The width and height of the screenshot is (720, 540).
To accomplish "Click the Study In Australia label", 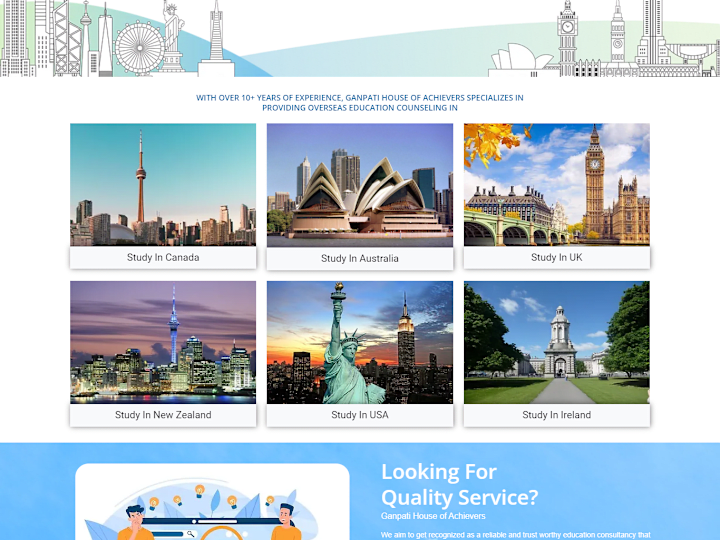I will pos(360,259).
